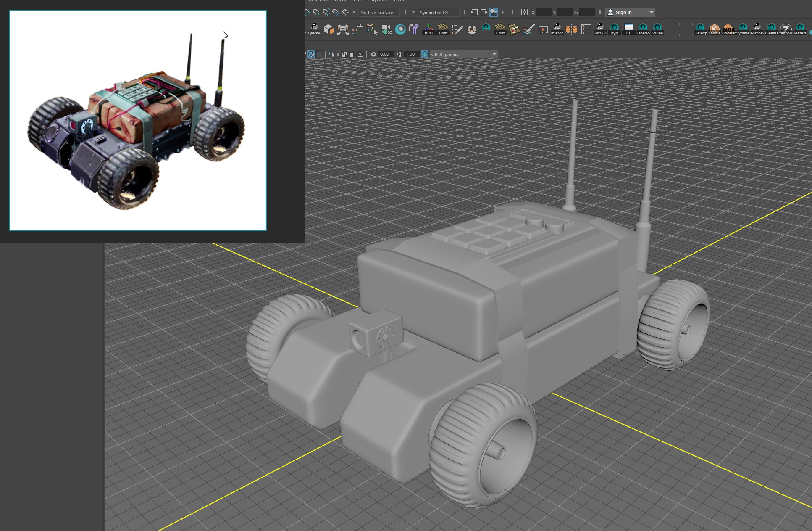
Task: Toggle the construction history clock icon
Action: (x=494, y=12)
